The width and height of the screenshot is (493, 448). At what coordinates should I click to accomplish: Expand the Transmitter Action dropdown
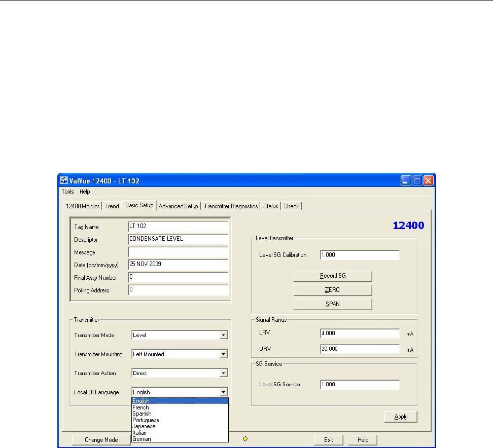pos(223,373)
